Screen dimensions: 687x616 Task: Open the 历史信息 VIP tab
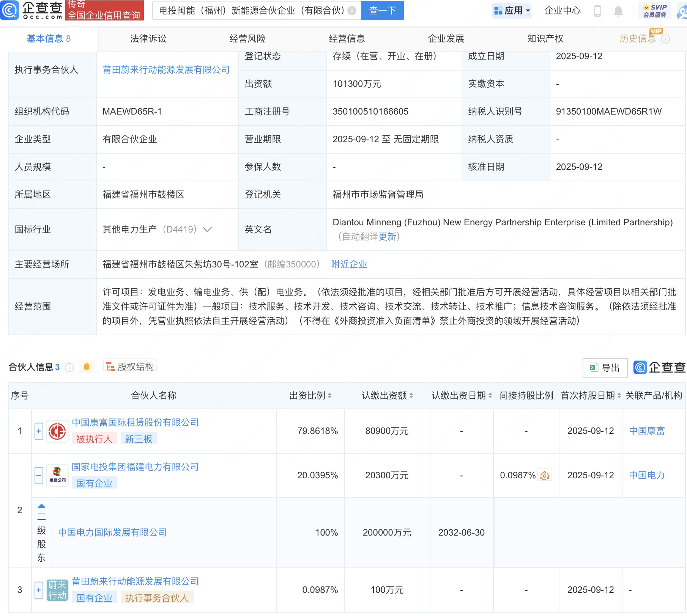(x=638, y=39)
